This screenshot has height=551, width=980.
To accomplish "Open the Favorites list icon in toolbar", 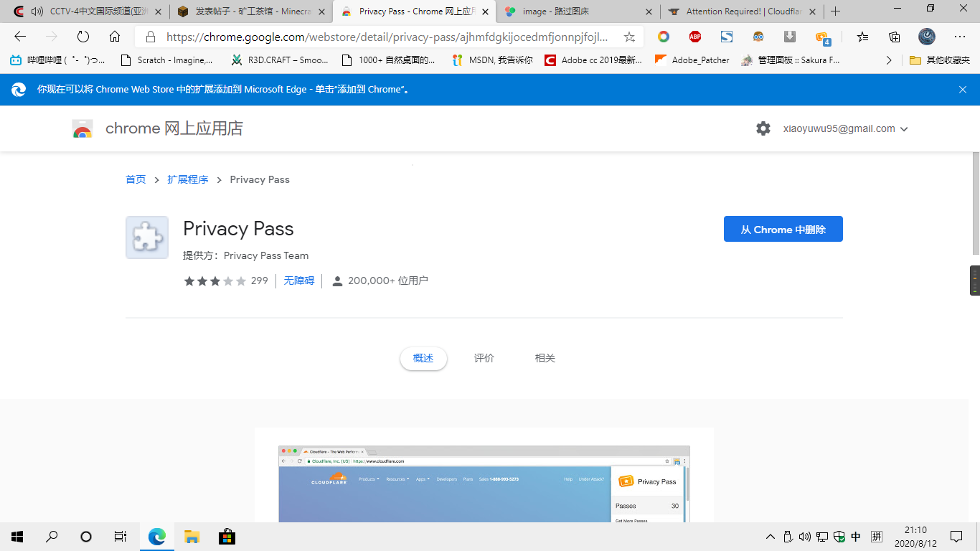I will 862,37.
